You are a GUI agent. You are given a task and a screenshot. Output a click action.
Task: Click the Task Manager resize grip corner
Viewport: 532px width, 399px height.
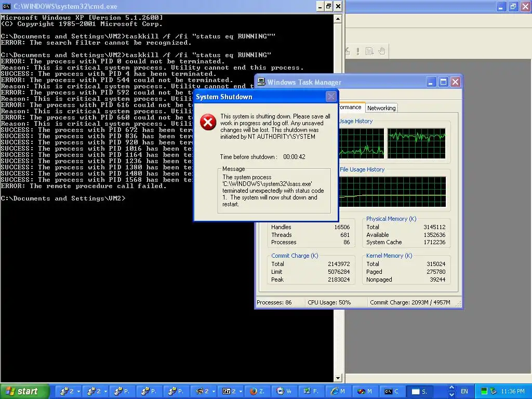(458, 304)
